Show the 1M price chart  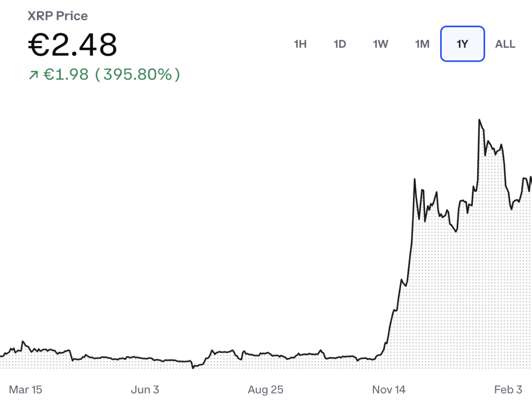click(x=422, y=44)
